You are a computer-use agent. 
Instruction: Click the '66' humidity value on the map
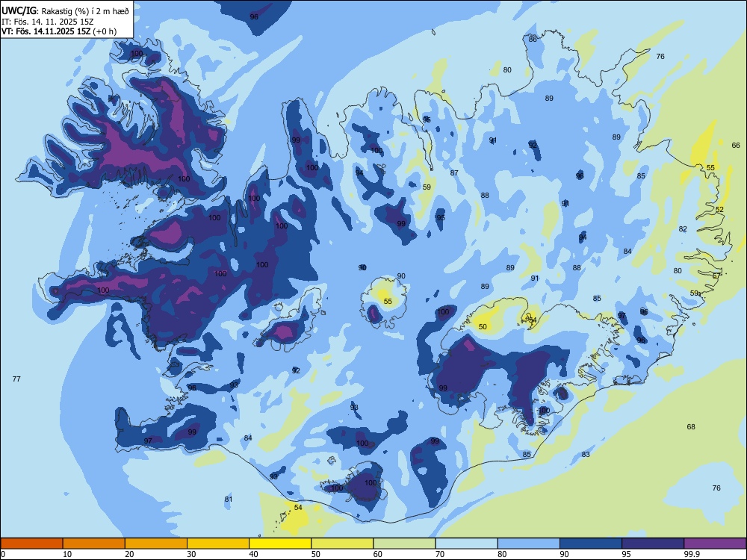pos(736,146)
